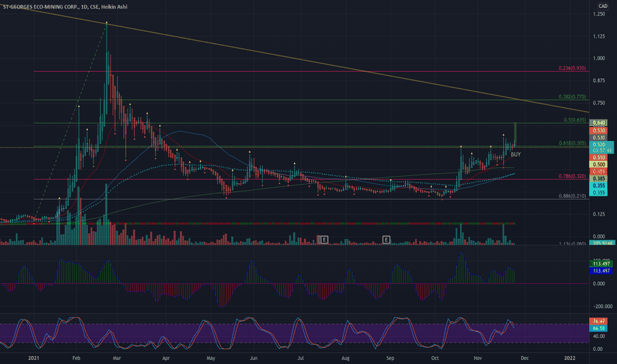Image resolution: width=617 pixels, height=364 pixels.
Task: Click the green 113.497 indicator value tag
Action: 601,263
